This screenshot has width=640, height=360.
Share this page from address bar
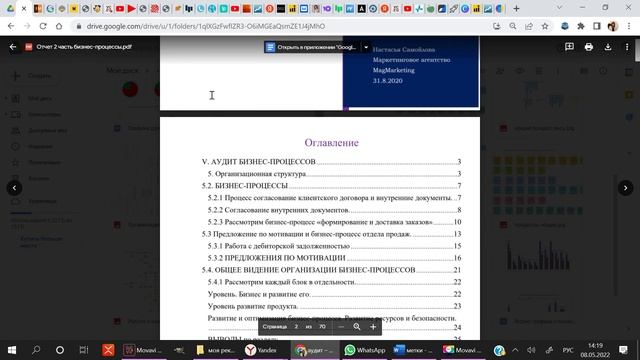click(529, 26)
